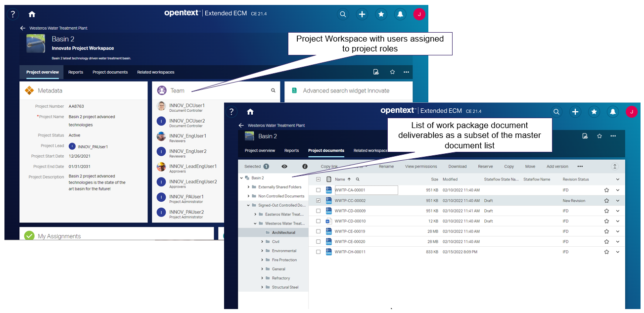Expand the row chevron for WWTP-CE-00019
The image size is (644, 313).
pos(618,231)
